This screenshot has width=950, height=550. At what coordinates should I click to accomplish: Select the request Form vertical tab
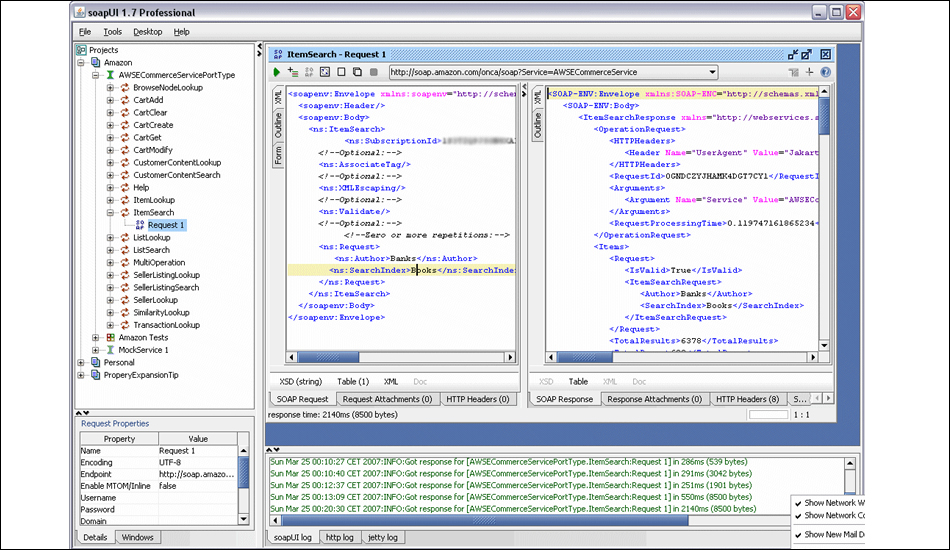pos(278,155)
